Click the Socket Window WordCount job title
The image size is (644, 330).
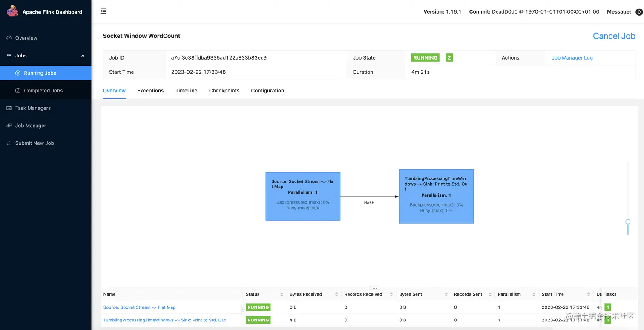click(x=141, y=36)
